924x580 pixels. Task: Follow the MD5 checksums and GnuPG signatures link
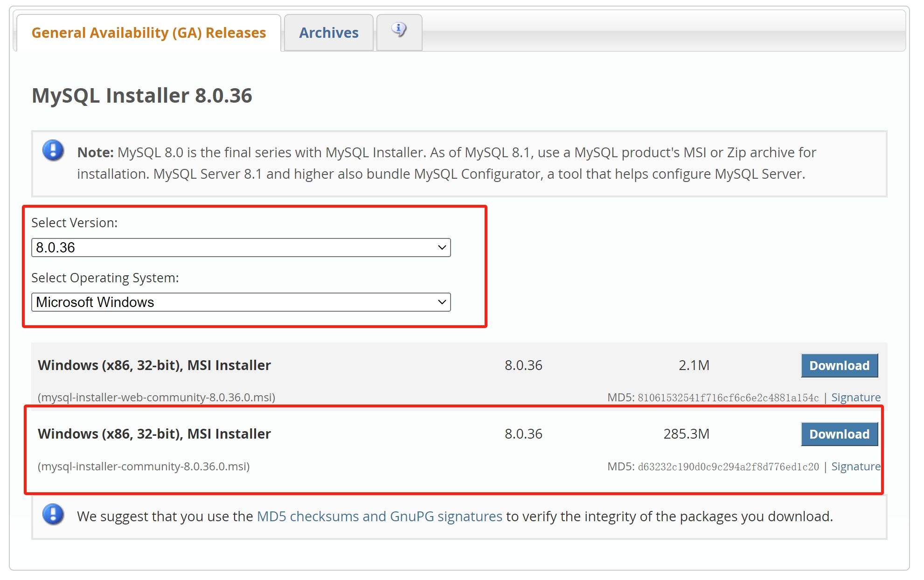click(x=380, y=516)
